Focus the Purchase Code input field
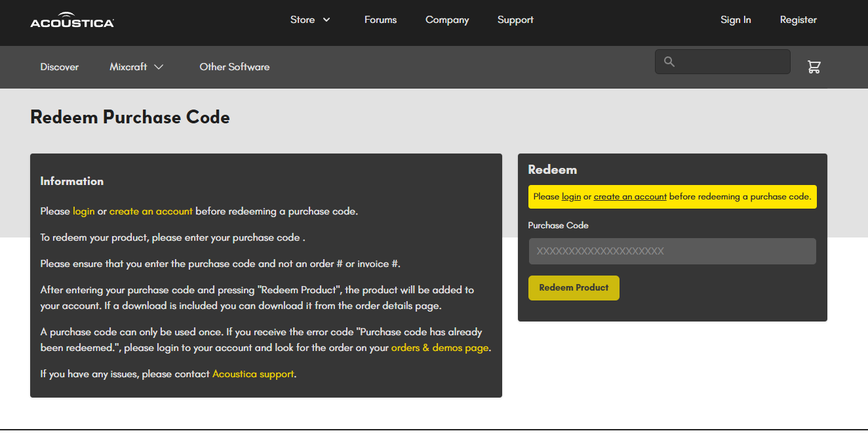868x433 pixels. 672,251
